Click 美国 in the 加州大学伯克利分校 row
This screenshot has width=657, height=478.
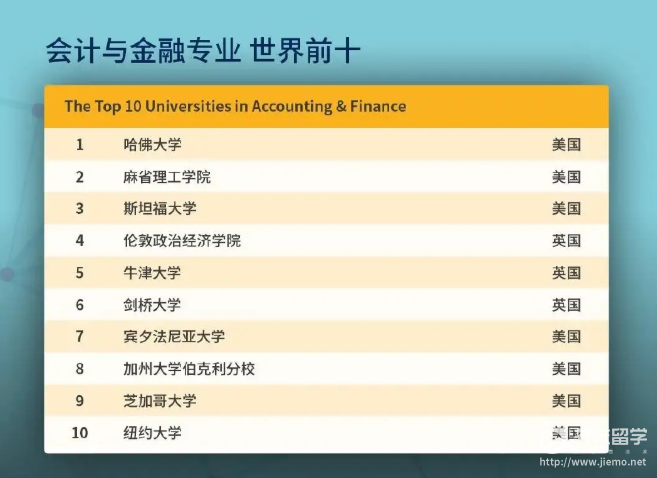[x=566, y=369]
